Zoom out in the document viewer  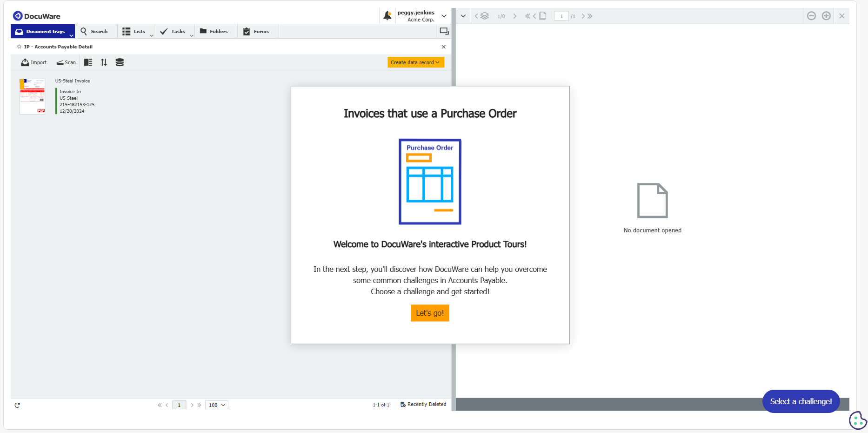(x=811, y=16)
